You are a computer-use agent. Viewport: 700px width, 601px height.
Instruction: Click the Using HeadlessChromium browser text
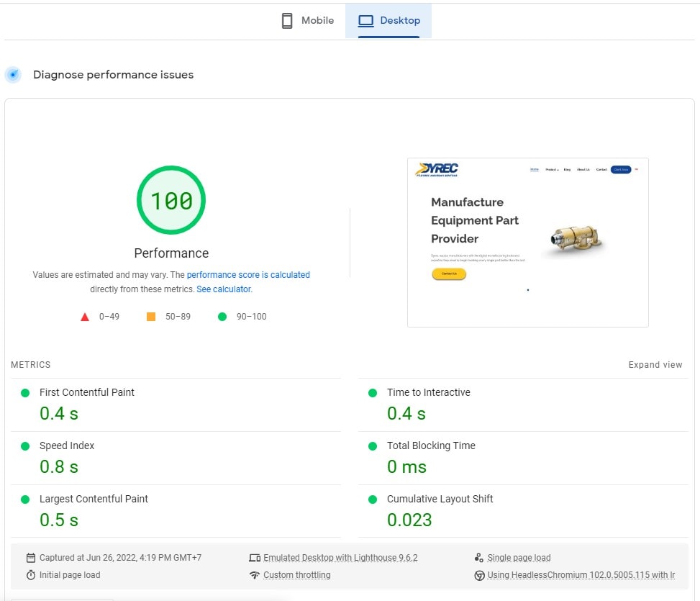pos(581,575)
